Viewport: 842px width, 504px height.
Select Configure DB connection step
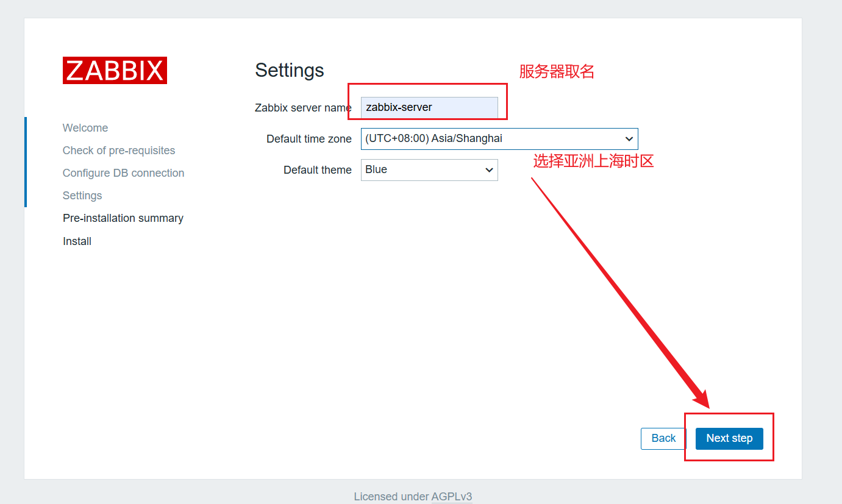point(123,173)
